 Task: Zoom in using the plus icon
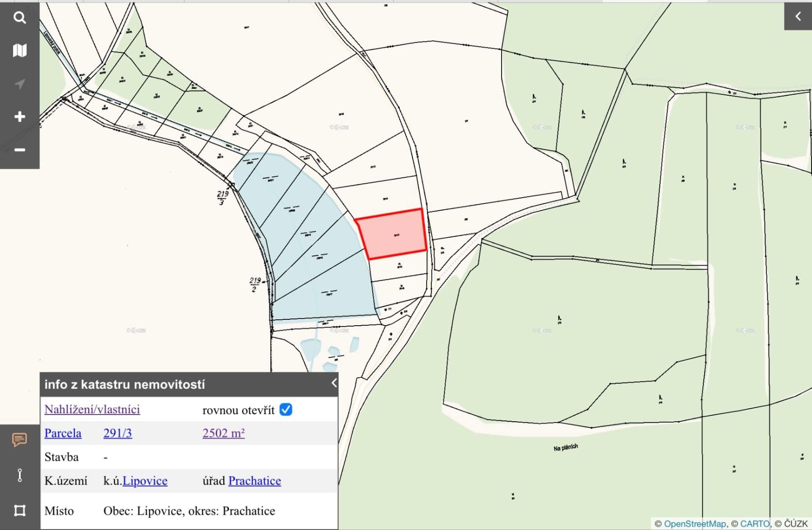19,116
